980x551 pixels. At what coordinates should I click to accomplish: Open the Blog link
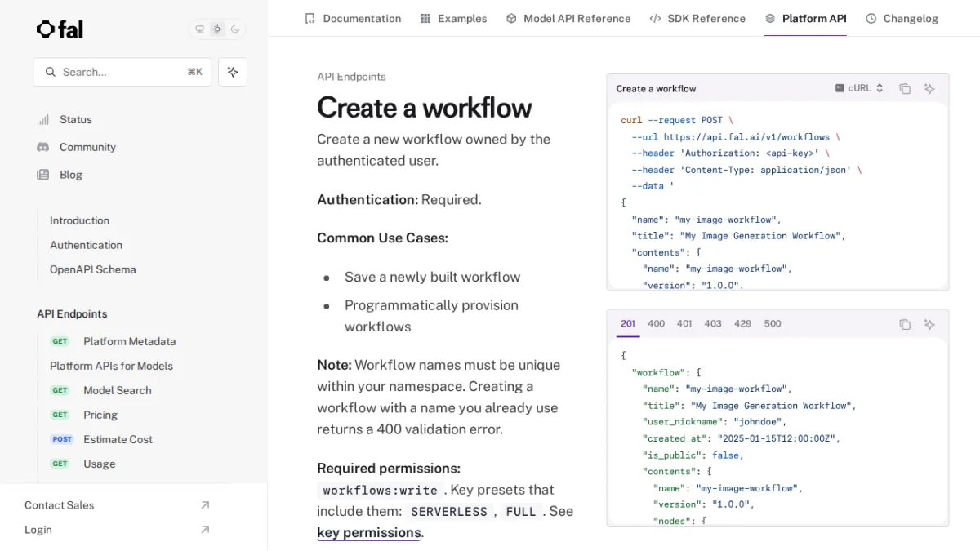pos(71,175)
